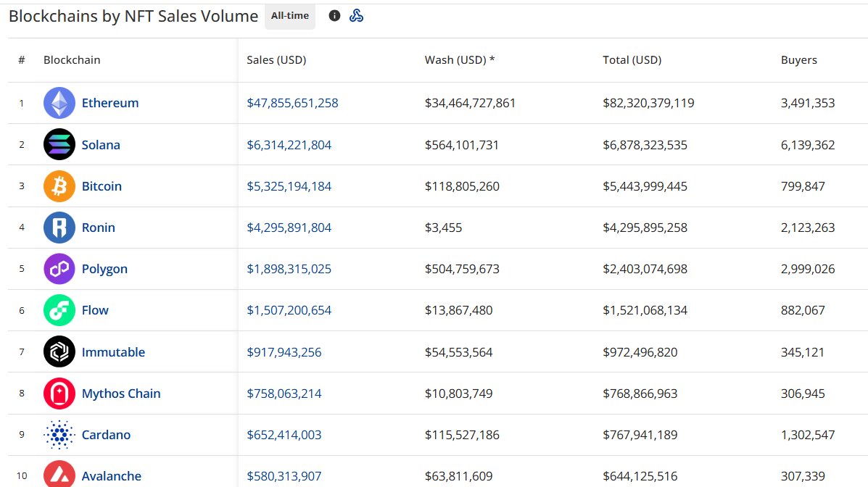Click the Ronin chain icon
The image size is (868, 487).
pos(59,227)
